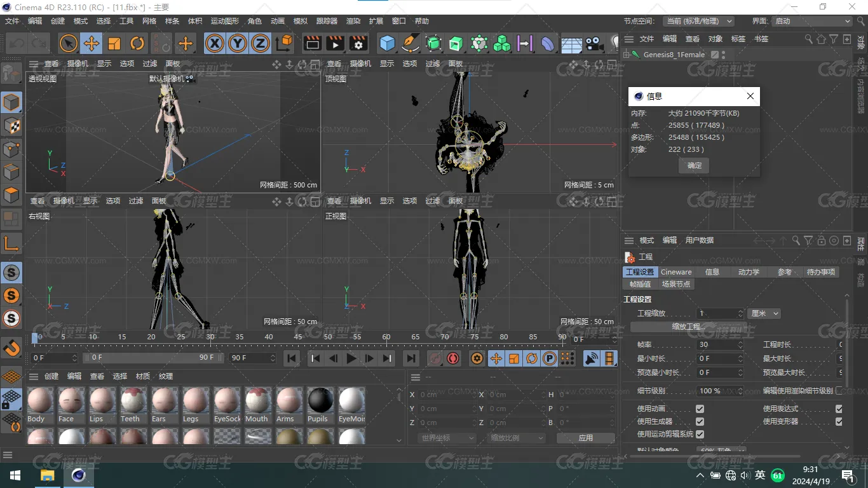Viewport: 868px width, 488px height.
Task: Open Windows Start menu
Action: pos(15,475)
